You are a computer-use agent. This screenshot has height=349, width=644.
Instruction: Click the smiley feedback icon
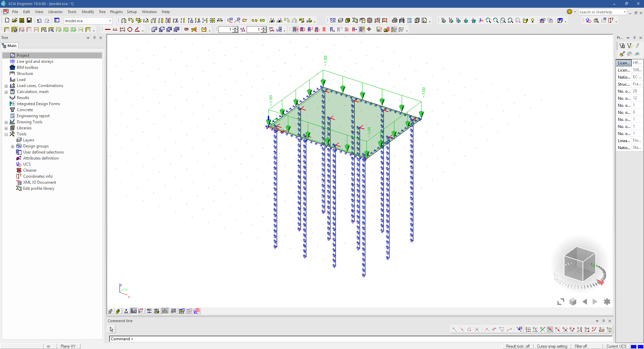pos(569,12)
